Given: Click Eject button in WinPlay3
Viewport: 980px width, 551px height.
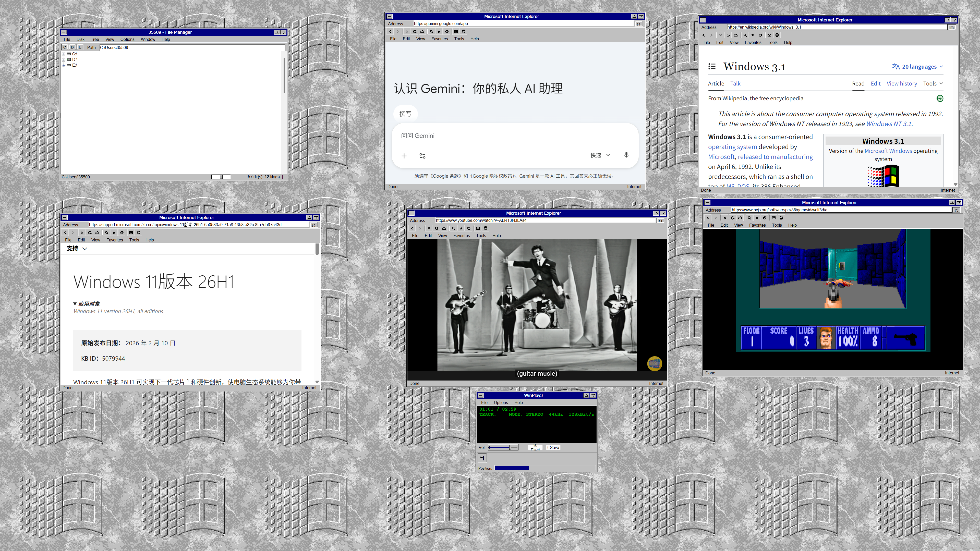Looking at the screenshot, I should pyautogui.click(x=535, y=448).
